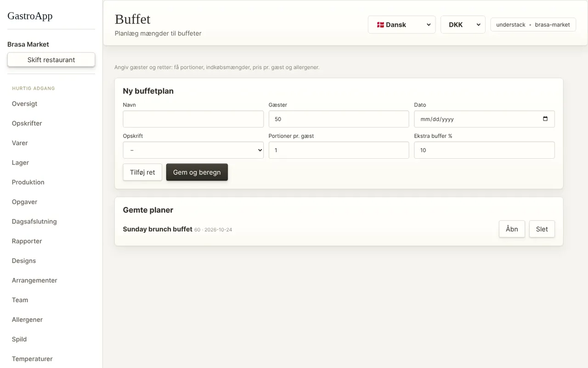Click the Gemte planer heading

148,210
